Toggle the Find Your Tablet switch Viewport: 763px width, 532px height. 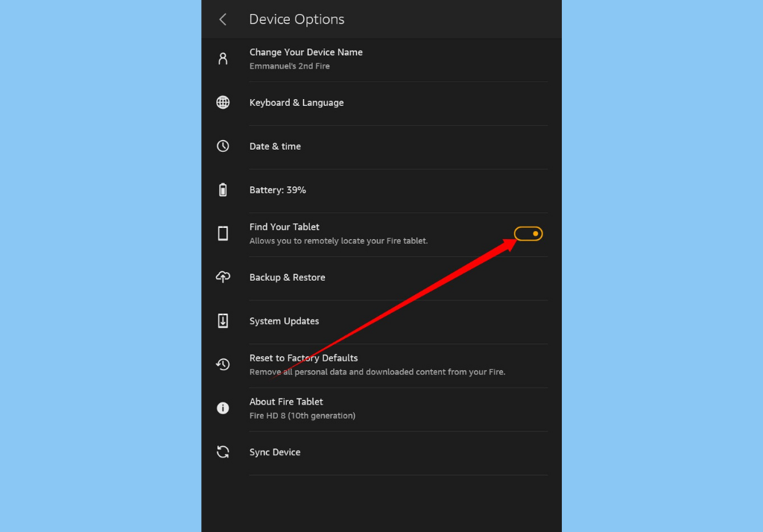[x=528, y=234]
